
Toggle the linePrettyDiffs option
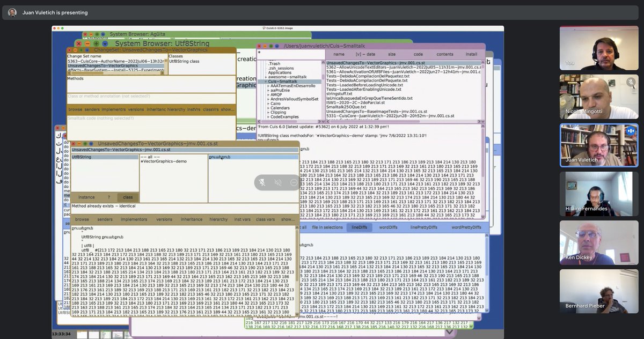click(x=423, y=227)
